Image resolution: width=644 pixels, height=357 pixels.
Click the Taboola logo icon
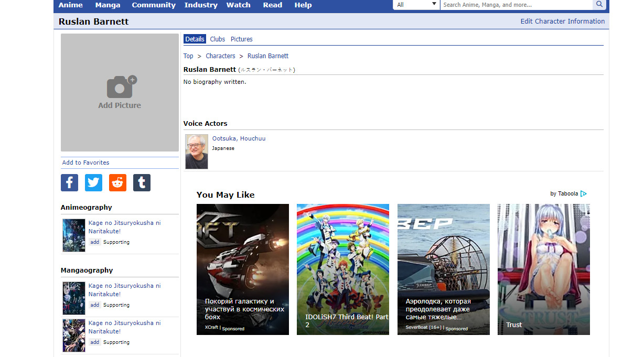[584, 194]
